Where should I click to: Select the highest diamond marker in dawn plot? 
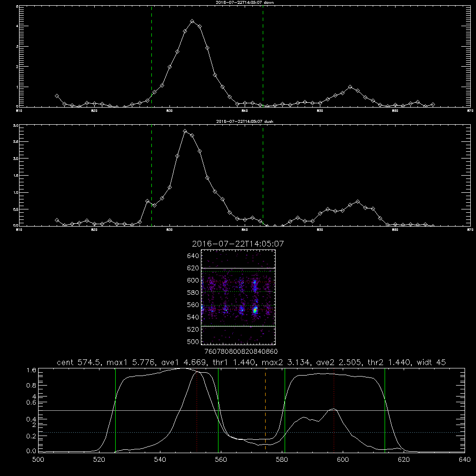192,21
